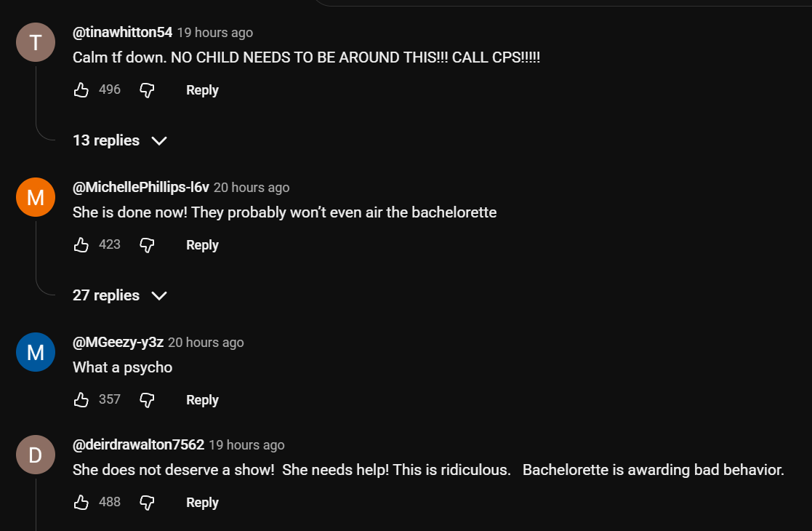Screen dimensions: 812x531
Task: Like the comment by @tinawhitton54
Action: (81, 90)
